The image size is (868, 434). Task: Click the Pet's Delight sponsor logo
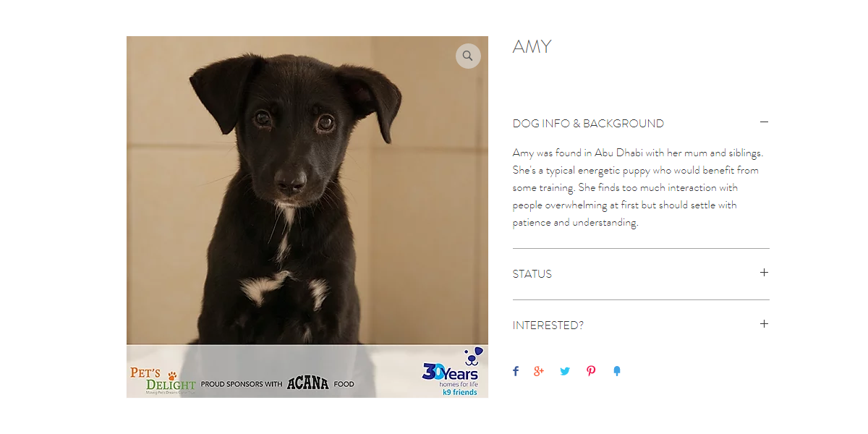163,380
